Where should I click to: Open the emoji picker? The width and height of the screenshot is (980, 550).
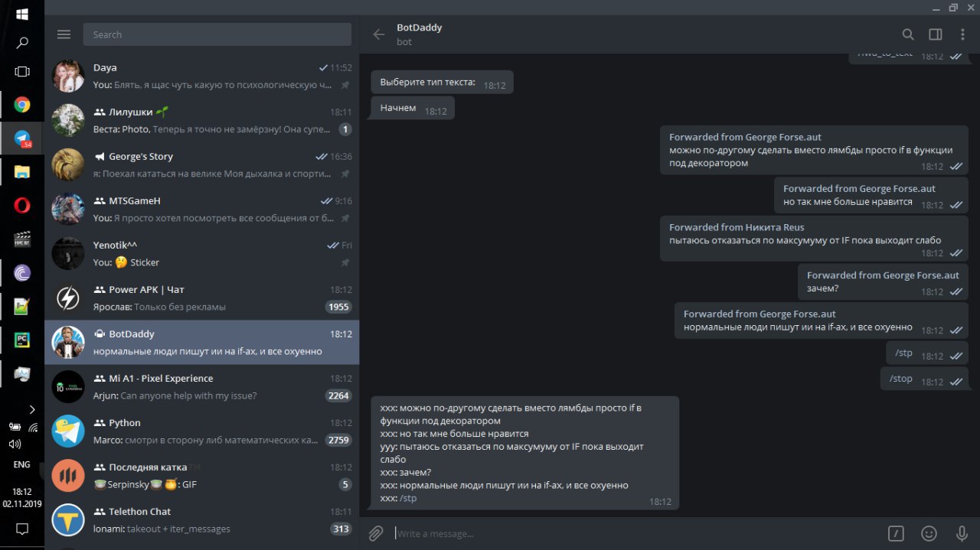click(x=929, y=533)
